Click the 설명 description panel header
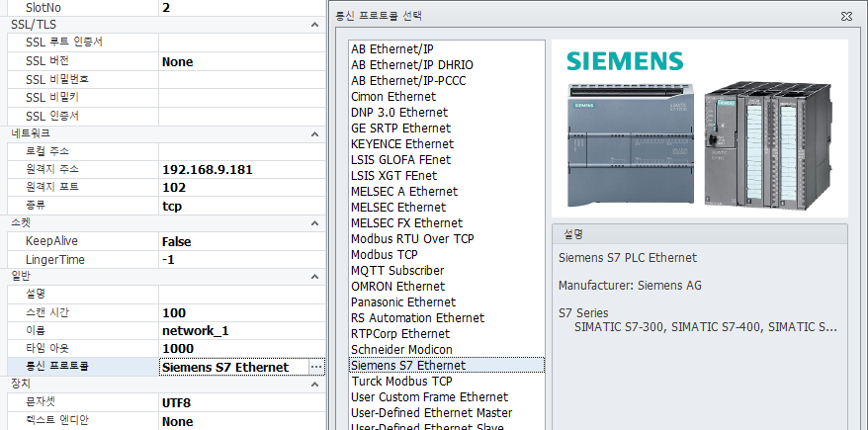This screenshot has height=430, width=868. pos(700,234)
